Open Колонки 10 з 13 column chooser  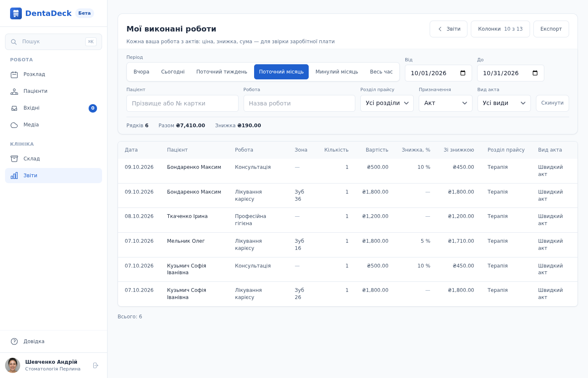click(500, 29)
